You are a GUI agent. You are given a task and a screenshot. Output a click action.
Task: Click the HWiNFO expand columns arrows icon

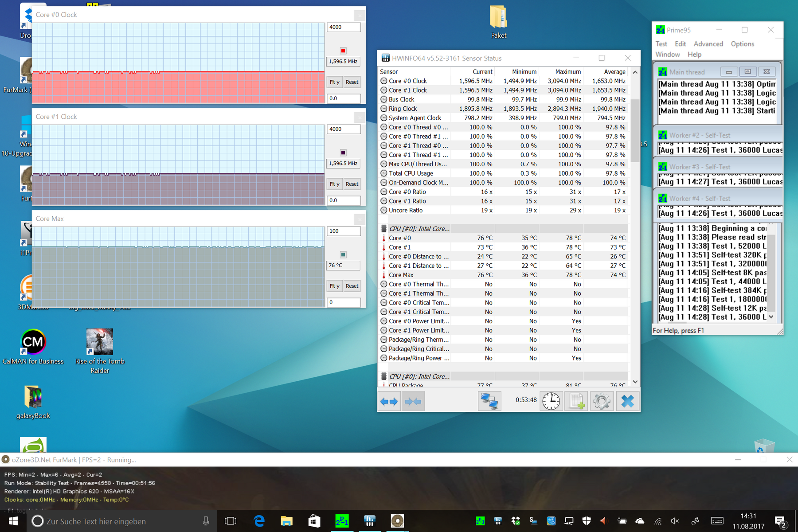pos(389,401)
